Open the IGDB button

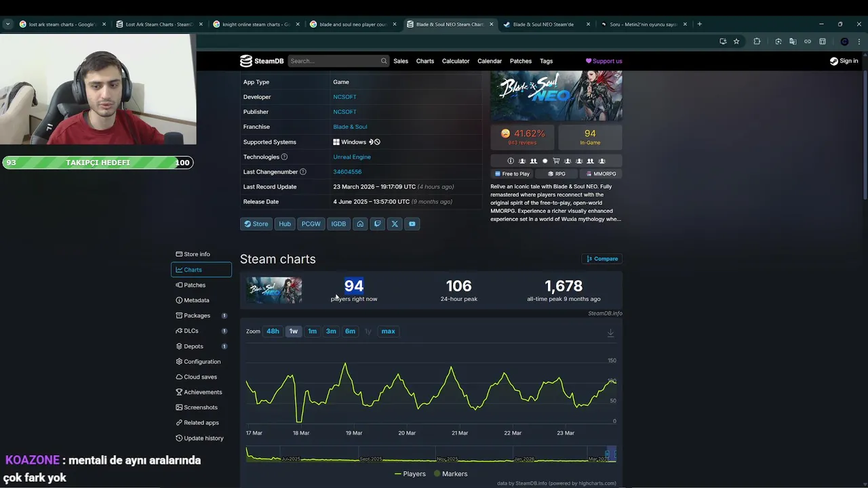[338, 224]
